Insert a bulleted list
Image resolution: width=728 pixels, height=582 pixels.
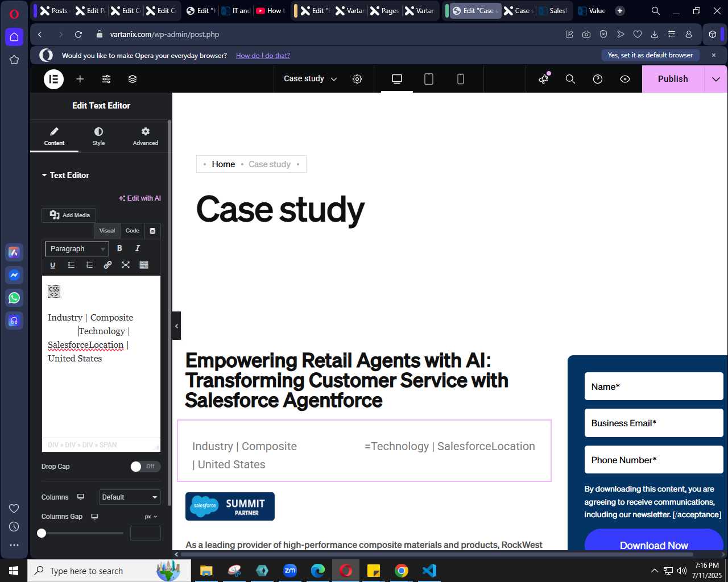71,265
